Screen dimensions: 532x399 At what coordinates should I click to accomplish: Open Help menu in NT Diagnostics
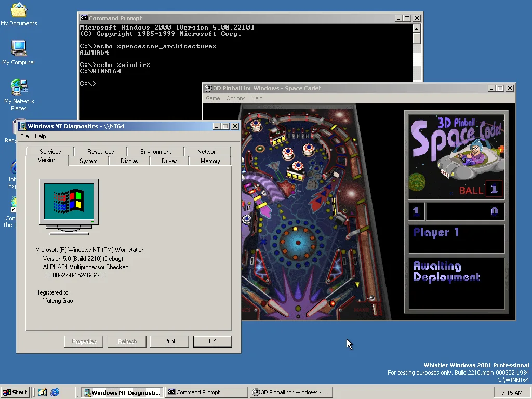tap(40, 136)
